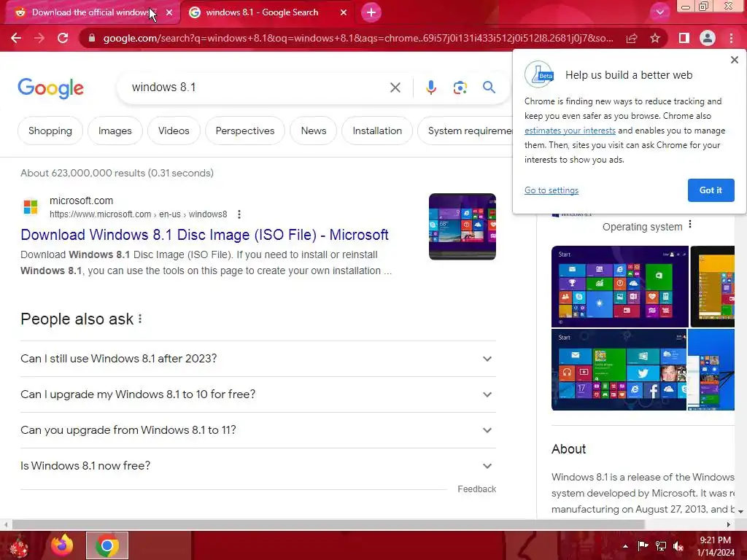
Task: Open bottom-left Windows 8.1 Start screen image
Action: [619, 370]
